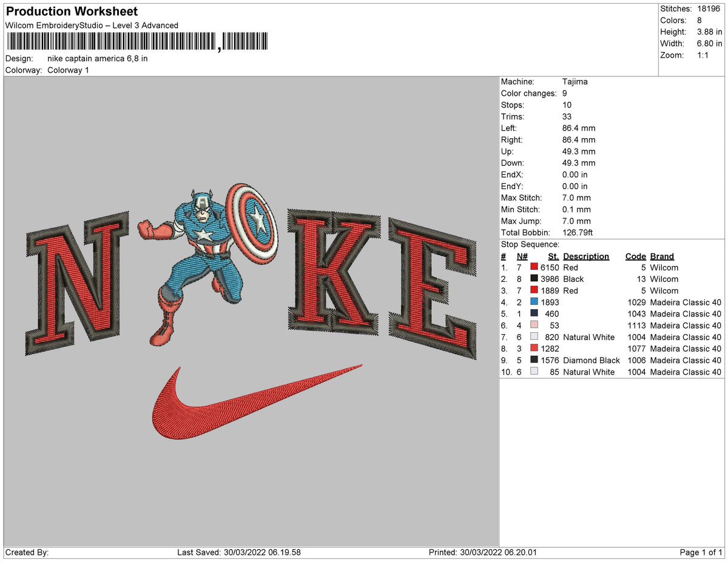
Task: Click the 'N#' column header
Action: click(x=522, y=256)
